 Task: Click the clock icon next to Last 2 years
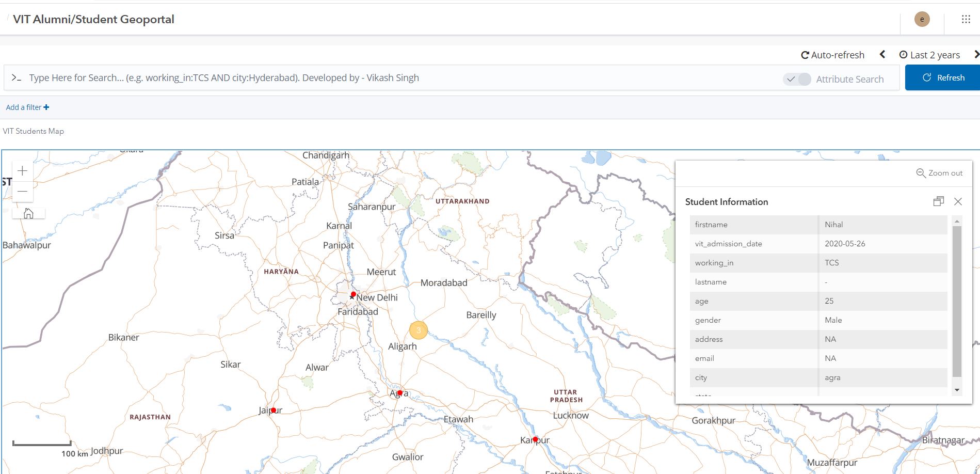pos(903,54)
